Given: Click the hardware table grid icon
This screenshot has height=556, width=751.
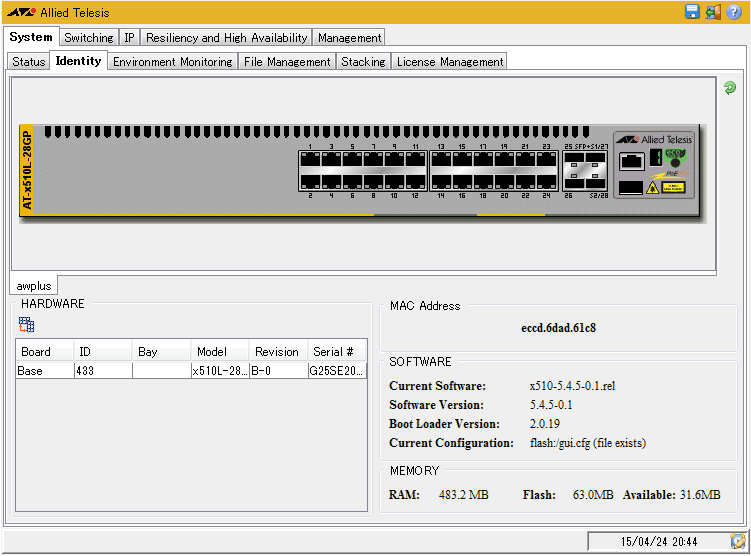Looking at the screenshot, I should click(27, 324).
